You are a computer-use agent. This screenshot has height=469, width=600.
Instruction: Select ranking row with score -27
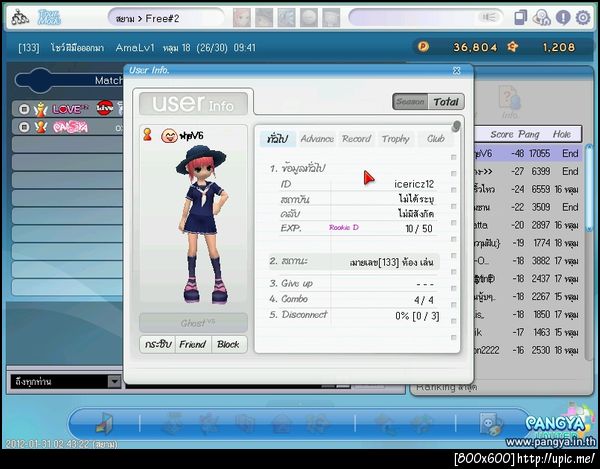click(x=528, y=171)
